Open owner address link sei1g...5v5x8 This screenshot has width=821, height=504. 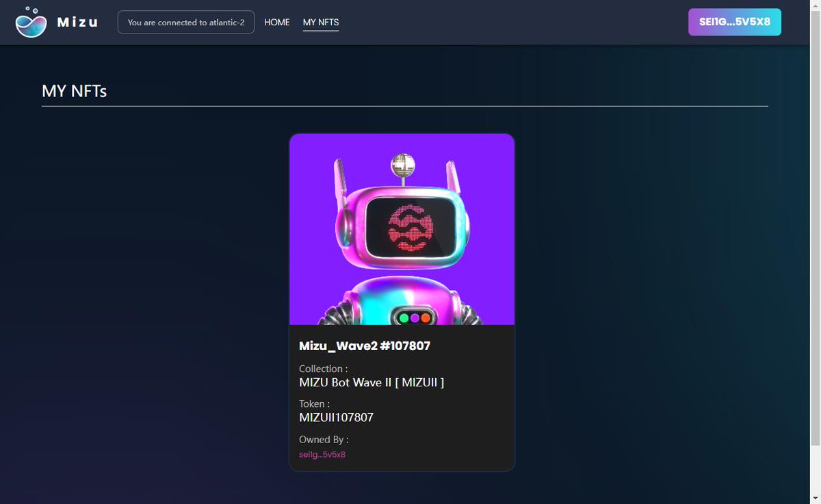[x=322, y=454]
